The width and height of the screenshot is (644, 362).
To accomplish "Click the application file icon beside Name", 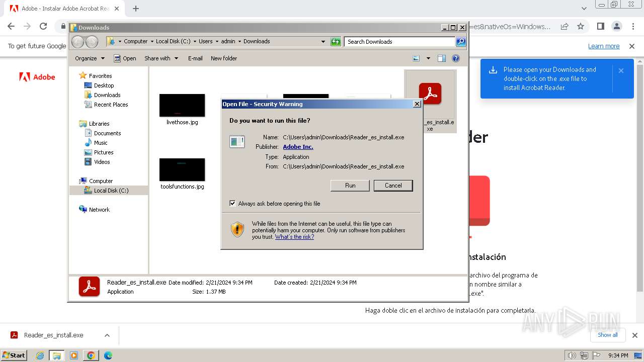I will (x=237, y=142).
